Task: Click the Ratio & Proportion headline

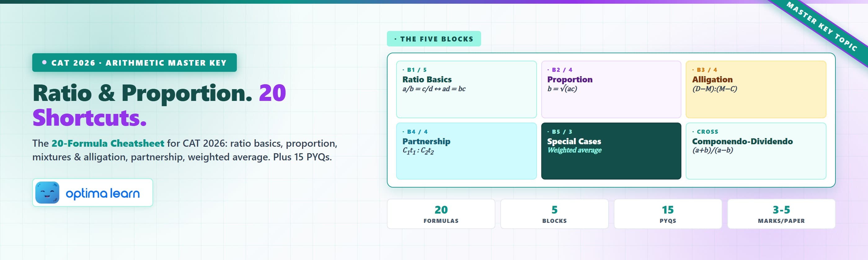Action: pyautogui.click(x=143, y=93)
